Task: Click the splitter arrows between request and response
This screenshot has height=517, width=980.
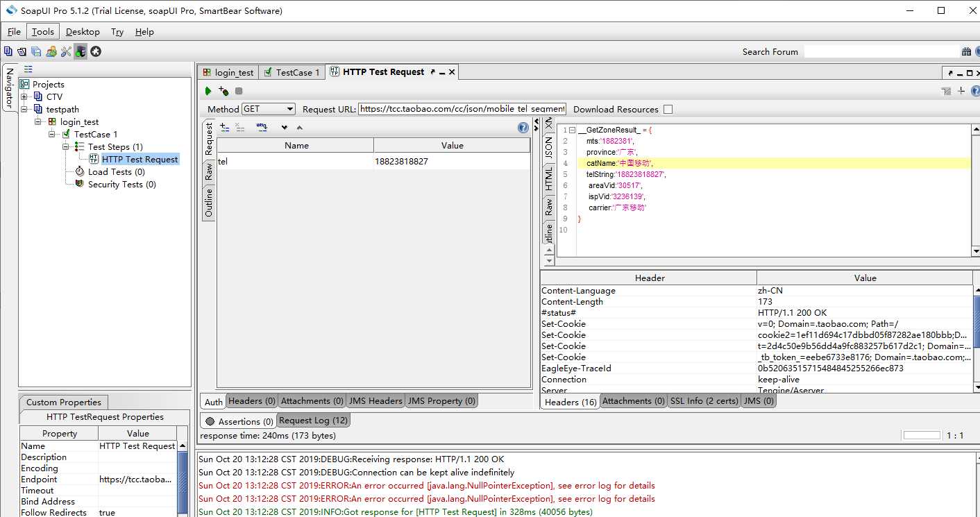Action: 536,125
